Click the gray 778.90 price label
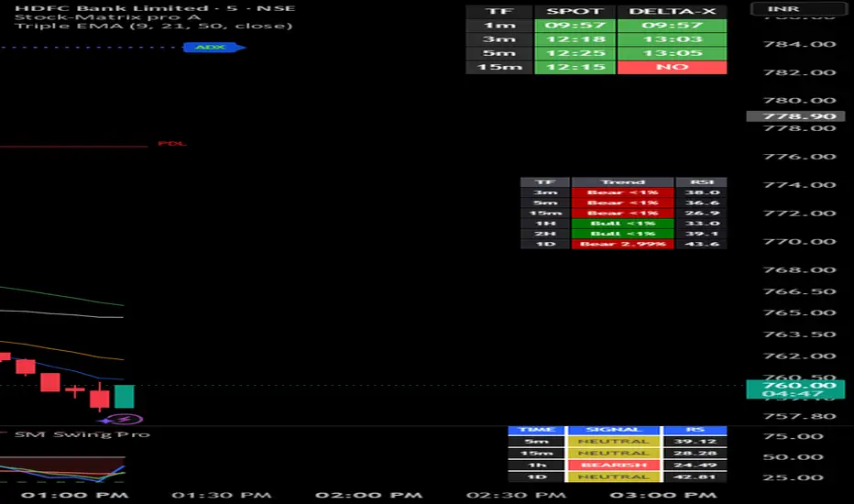Image resolution: width=854 pixels, height=504 pixels. [x=795, y=116]
